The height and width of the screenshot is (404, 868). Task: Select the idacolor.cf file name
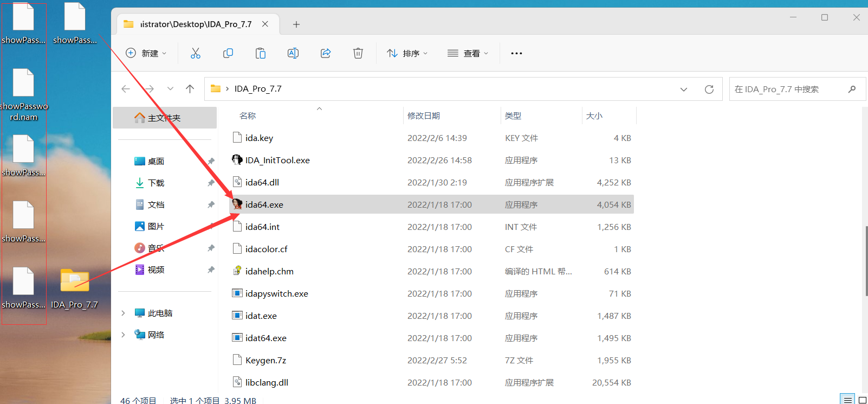pos(266,249)
